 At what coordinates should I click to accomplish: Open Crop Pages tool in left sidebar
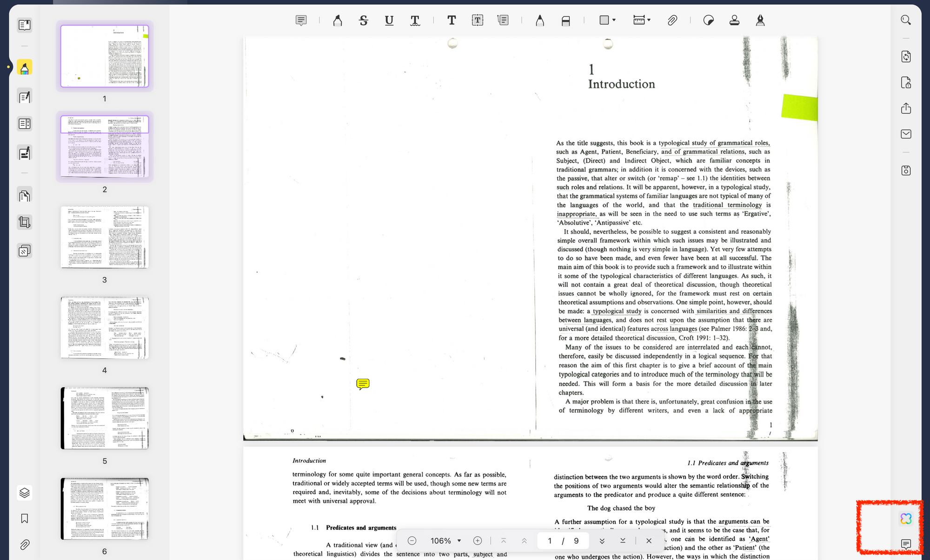[x=25, y=222]
